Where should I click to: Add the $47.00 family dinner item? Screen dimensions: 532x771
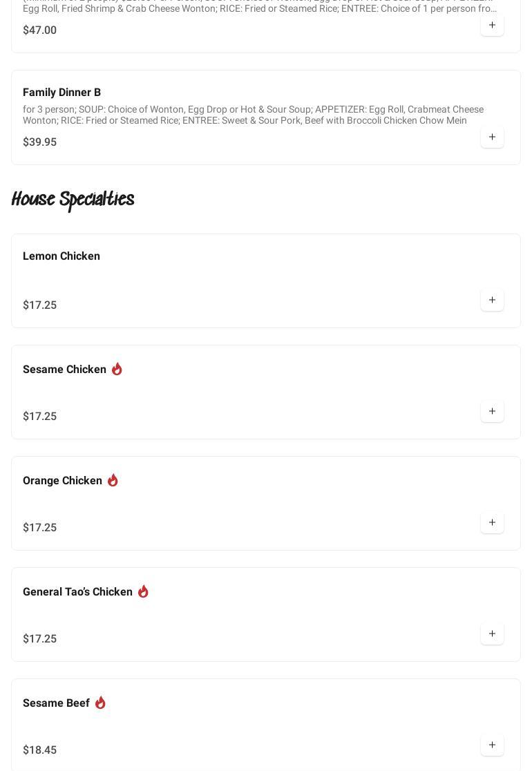pos(492,26)
